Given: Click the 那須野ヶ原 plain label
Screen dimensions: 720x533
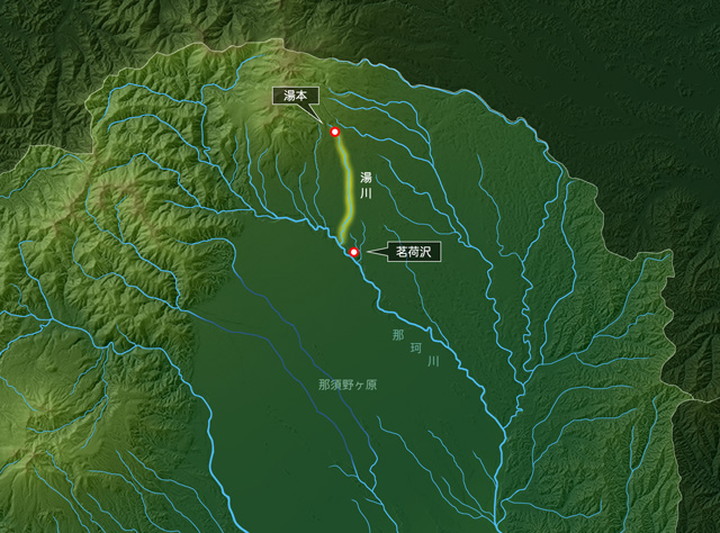Looking at the screenshot, I should click(348, 385).
